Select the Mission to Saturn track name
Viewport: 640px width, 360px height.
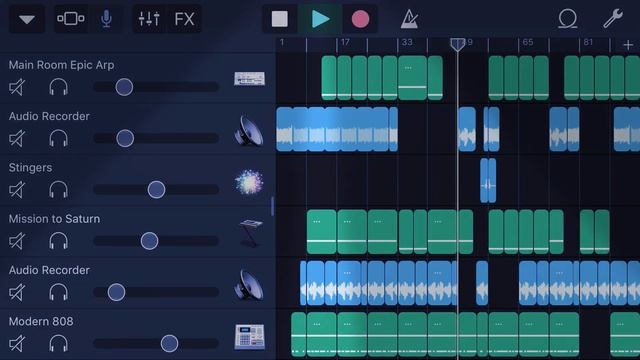point(54,219)
